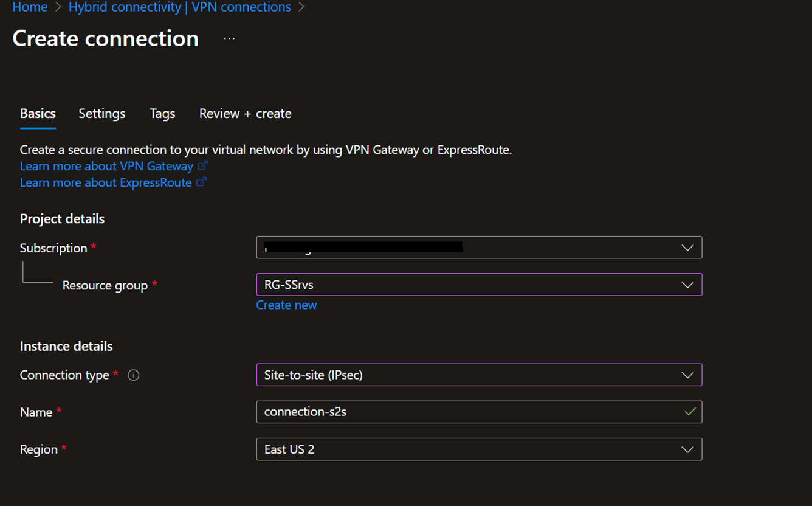Screen dimensions: 812x506
Task: Navigate to Home in the breadcrumb
Action: pos(30,7)
